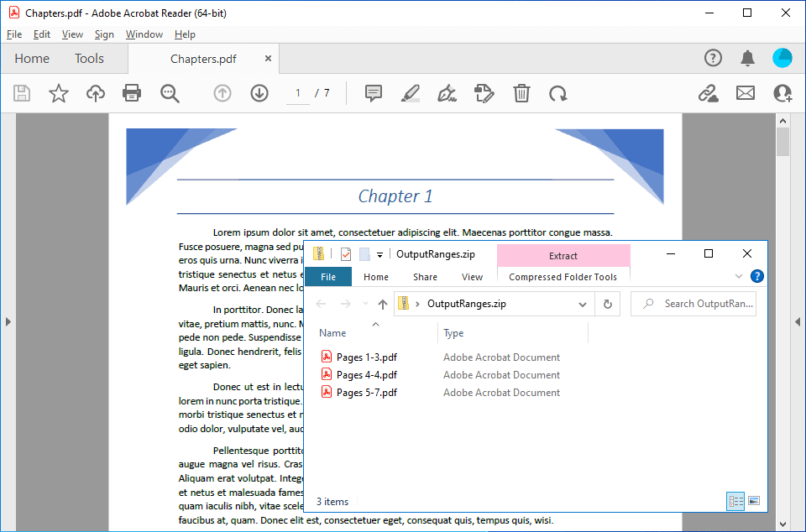Open the blue File button in Explorer
806x532 pixels.
(328, 277)
